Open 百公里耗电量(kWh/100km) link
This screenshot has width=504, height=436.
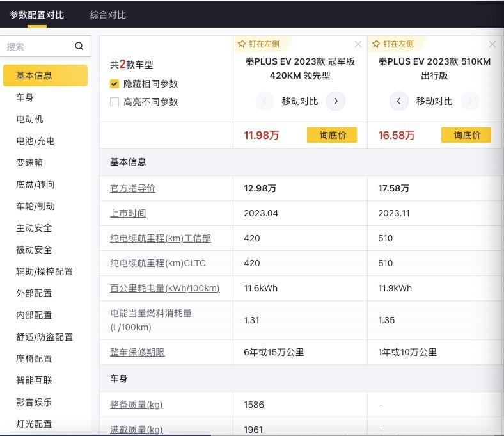coord(165,288)
